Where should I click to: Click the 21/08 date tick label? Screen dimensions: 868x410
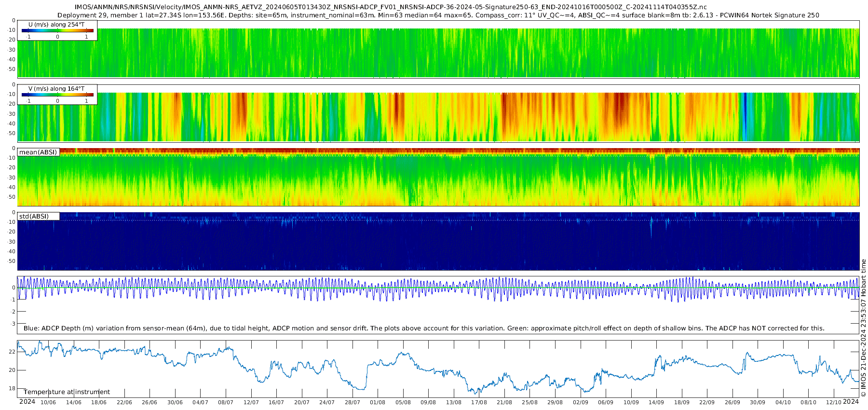504,402
